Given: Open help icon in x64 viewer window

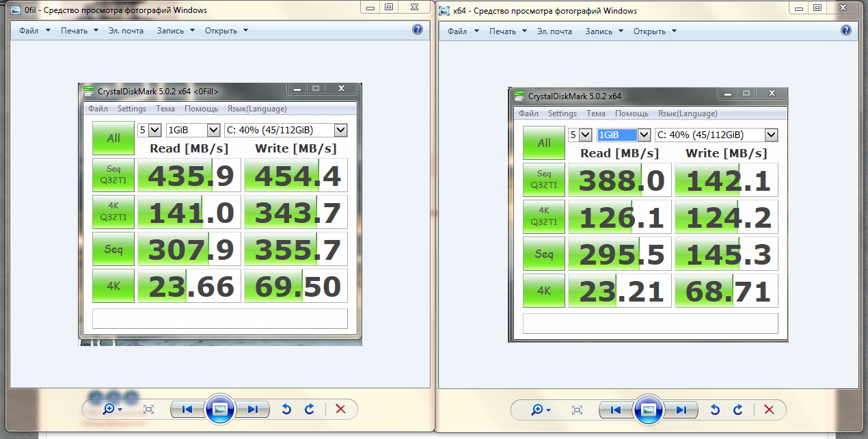Looking at the screenshot, I should point(846,31).
